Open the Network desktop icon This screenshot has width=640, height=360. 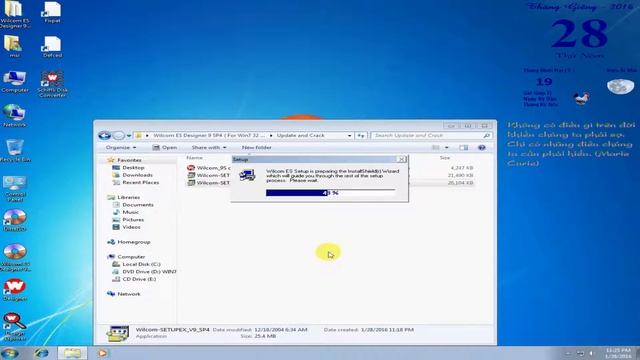tap(15, 116)
